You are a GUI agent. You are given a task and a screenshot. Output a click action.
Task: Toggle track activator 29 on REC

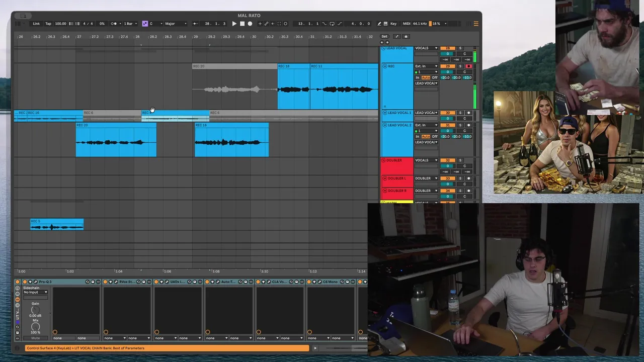pos(447,66)
